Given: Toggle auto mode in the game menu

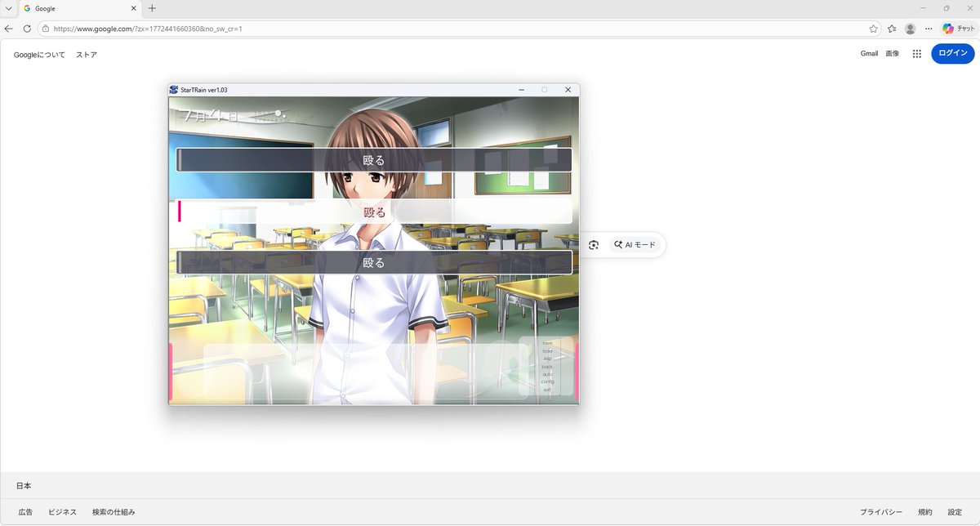Looking at the screenshot, I should 547,374.
